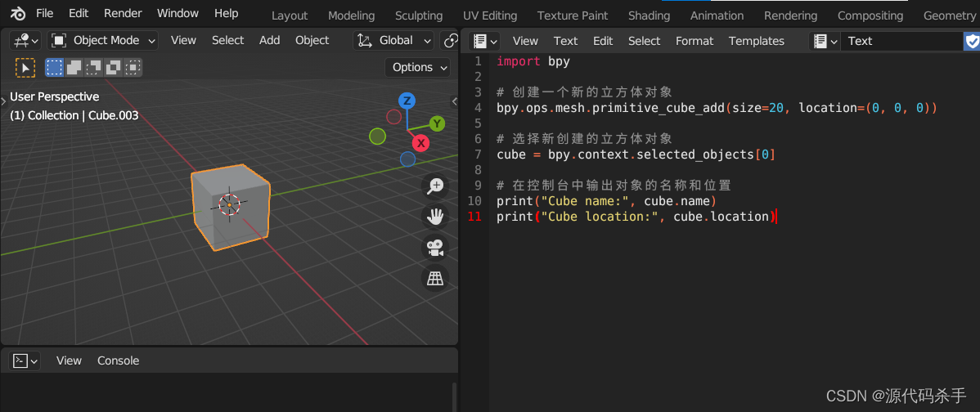Click the code line 'import bpy'
The width and height of the screenshot is (980, 412).
533,61
